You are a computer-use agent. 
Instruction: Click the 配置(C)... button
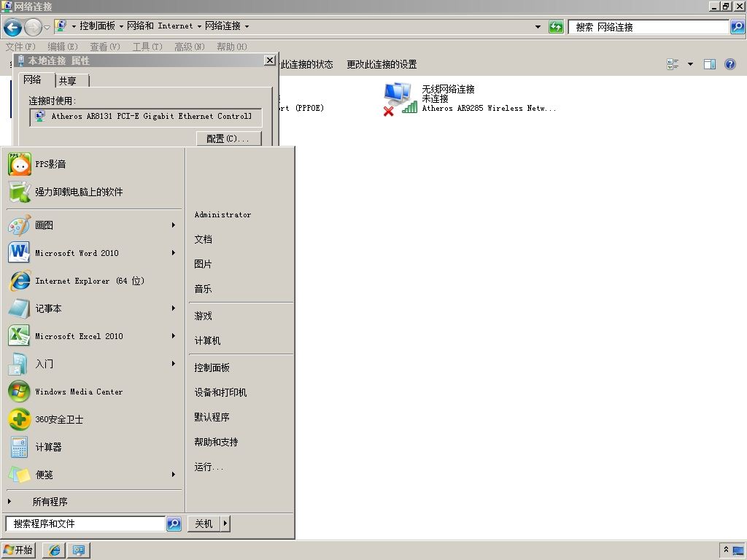click(x=228, y=139)
